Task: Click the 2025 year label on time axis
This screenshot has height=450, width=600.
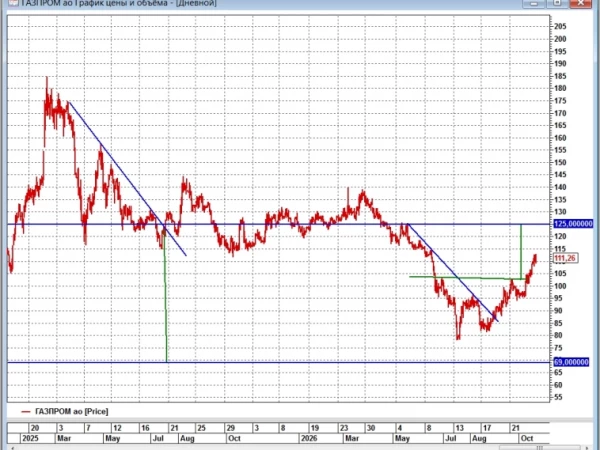Action: tap(30, 439)
